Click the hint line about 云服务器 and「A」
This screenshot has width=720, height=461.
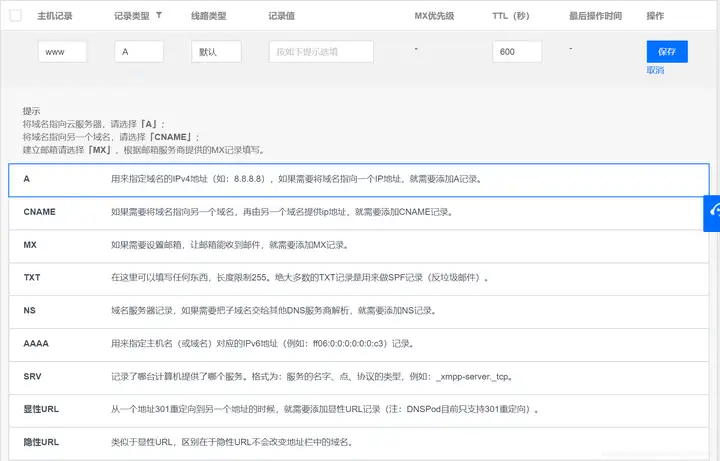tap(94, 124)
